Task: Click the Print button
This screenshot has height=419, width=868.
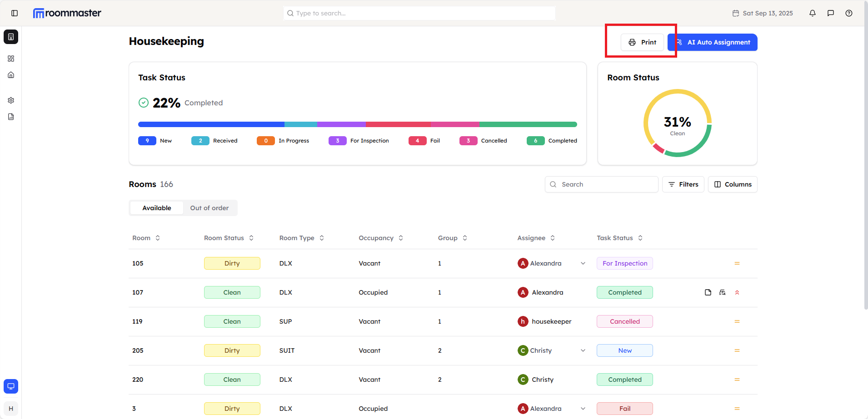Action: [642, 42]
